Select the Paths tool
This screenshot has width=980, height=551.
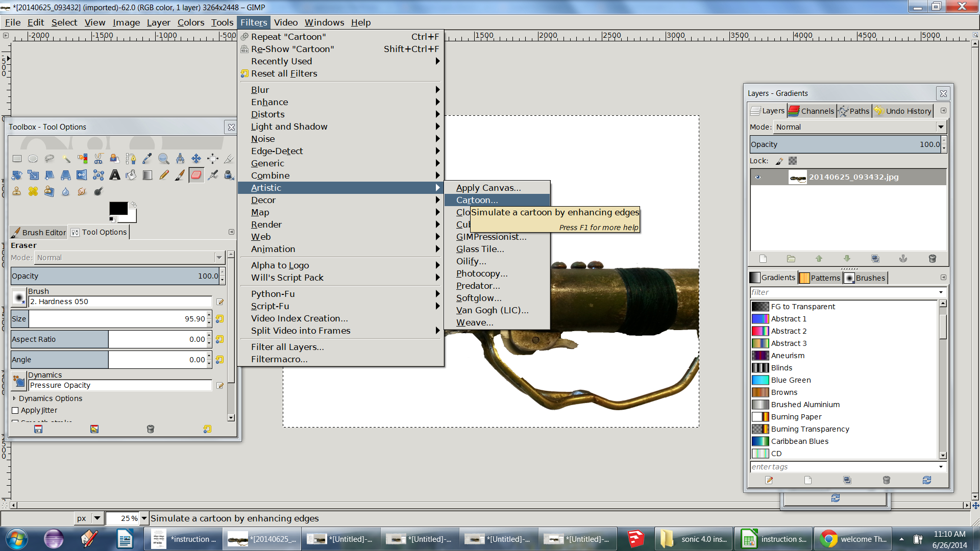(131, 159)
